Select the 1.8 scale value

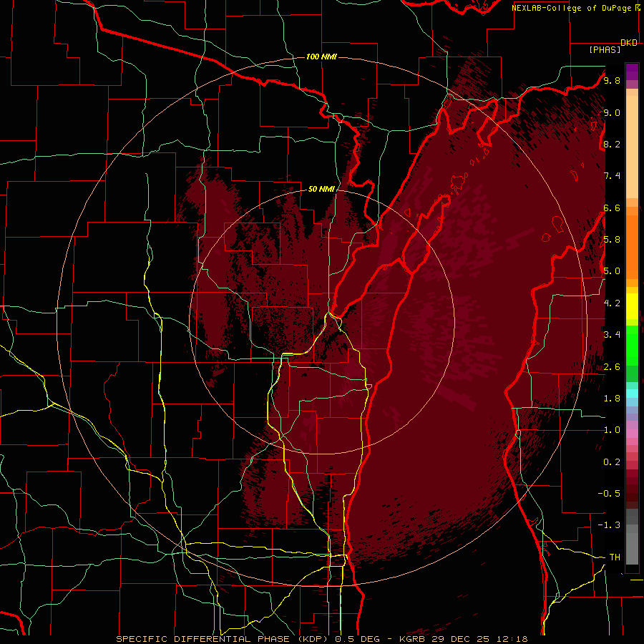point(612,399)
